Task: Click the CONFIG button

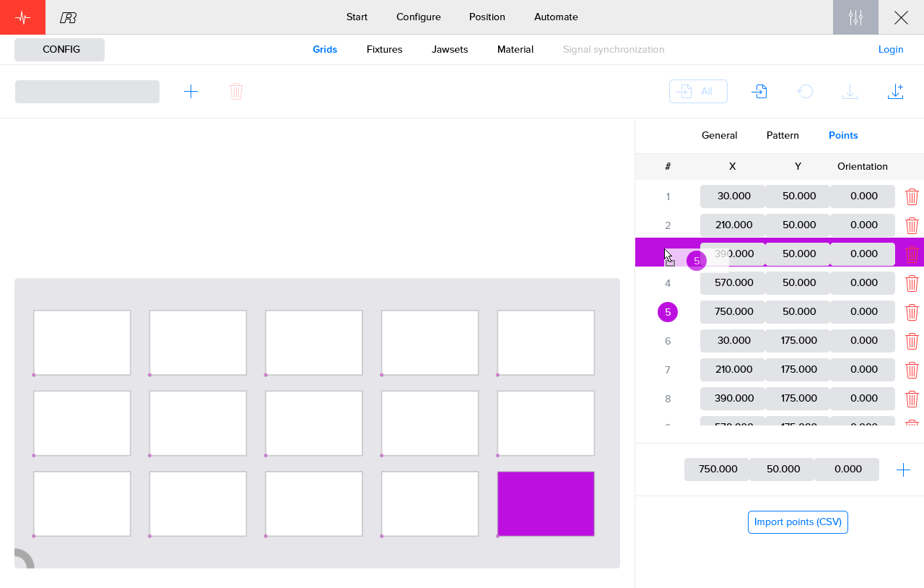Action: [60, 50]
